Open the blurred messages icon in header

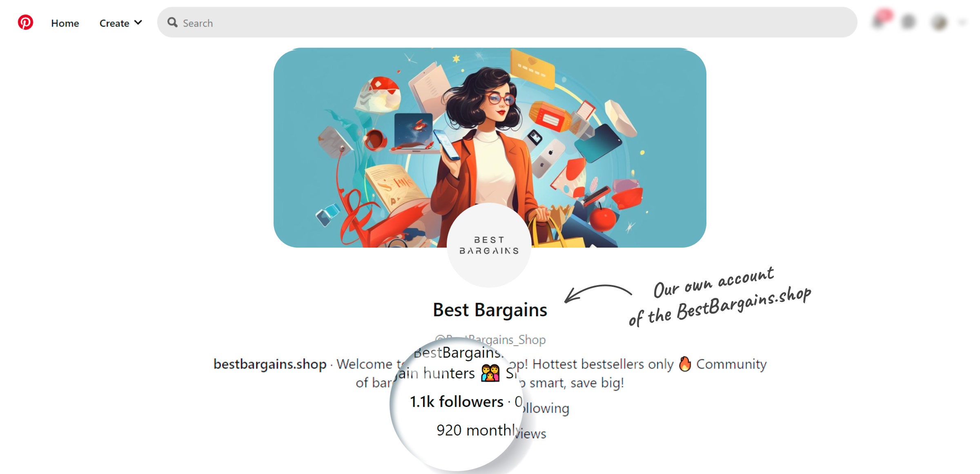[909, 22]
